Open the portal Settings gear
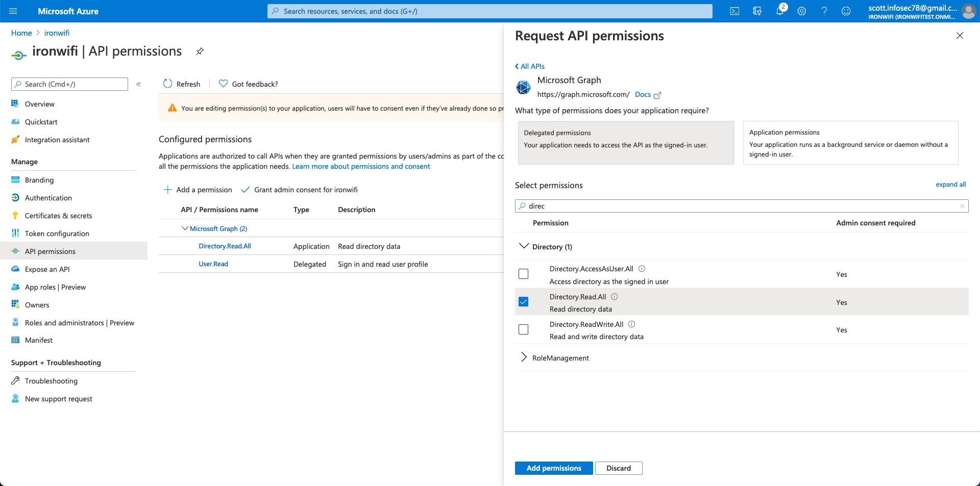The width and height of the screenshot is (980, 486). pyautogui.click(x=801, y=11)
